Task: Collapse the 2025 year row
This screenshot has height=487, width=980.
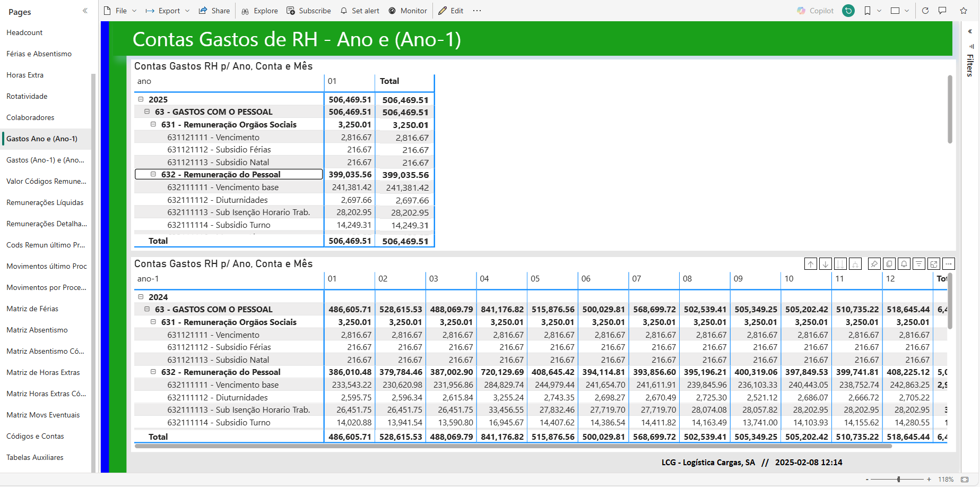Action: tap(141, 99)
